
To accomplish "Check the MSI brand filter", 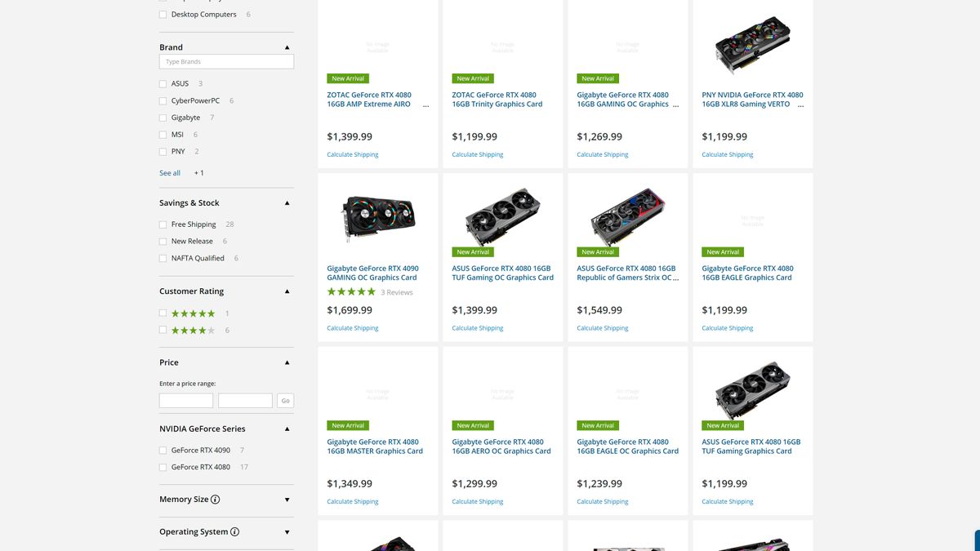I will click(x=163, y=135).
